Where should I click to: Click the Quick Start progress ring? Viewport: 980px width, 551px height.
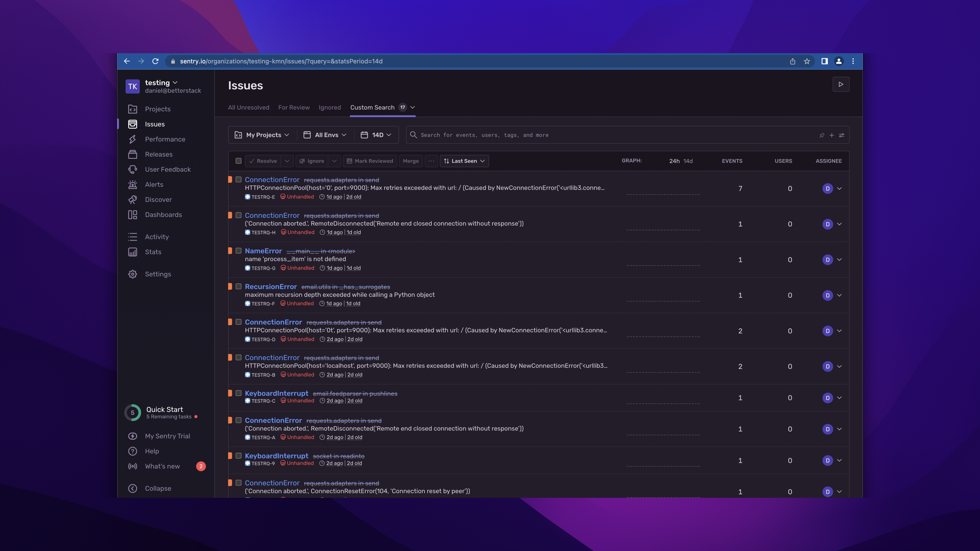coord(132,413)
